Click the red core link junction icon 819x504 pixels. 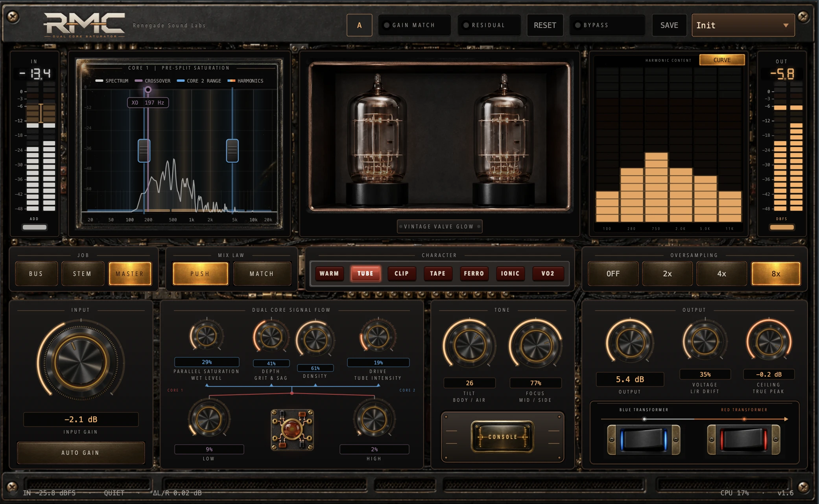(x=292, y=429)
